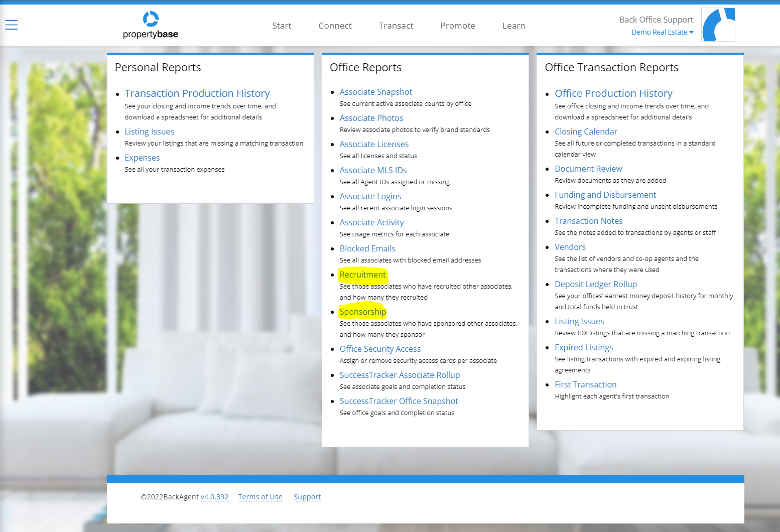
Task: Click the Back Office Support logo icon
Action: [x=718, y=24]
